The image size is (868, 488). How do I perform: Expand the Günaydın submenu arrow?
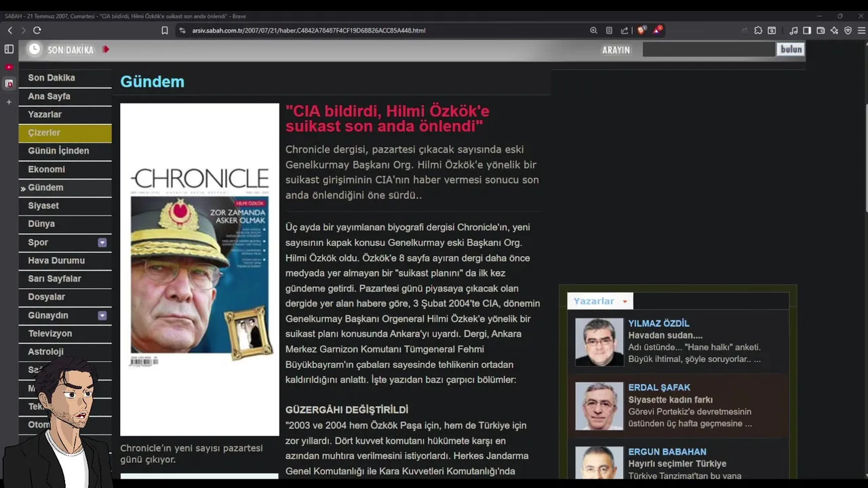coord(102,316)
